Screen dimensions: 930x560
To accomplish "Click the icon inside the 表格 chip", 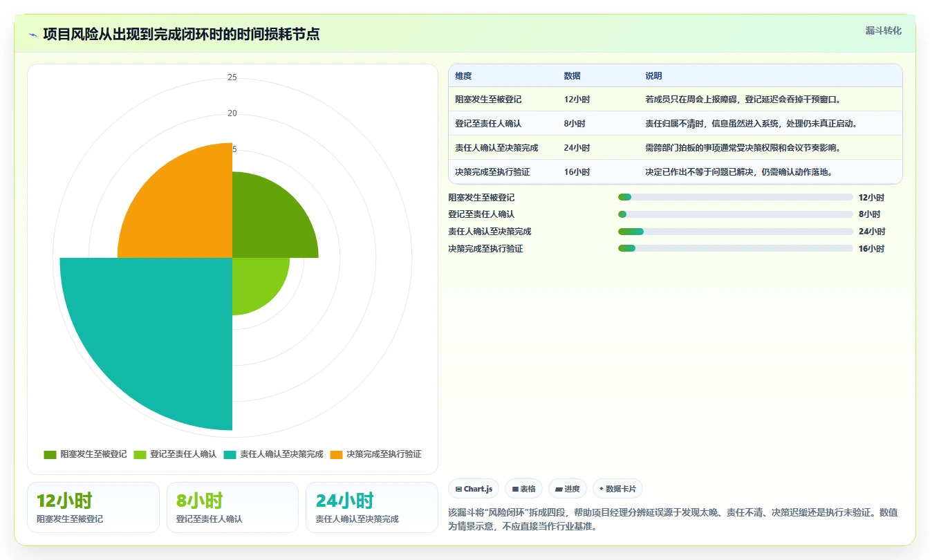I will pyautogui.click(x=515, y=489).
